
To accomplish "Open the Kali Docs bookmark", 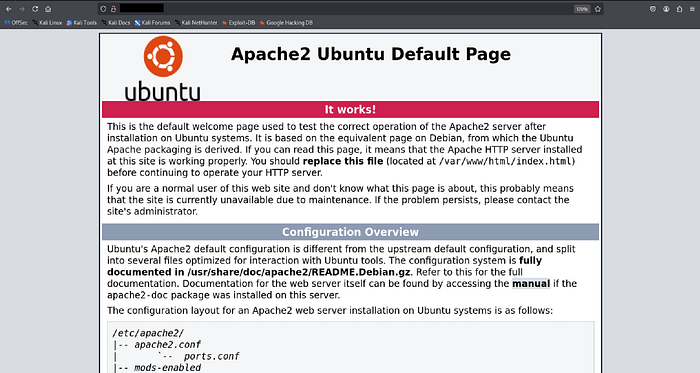I will (x=116, y=22).
